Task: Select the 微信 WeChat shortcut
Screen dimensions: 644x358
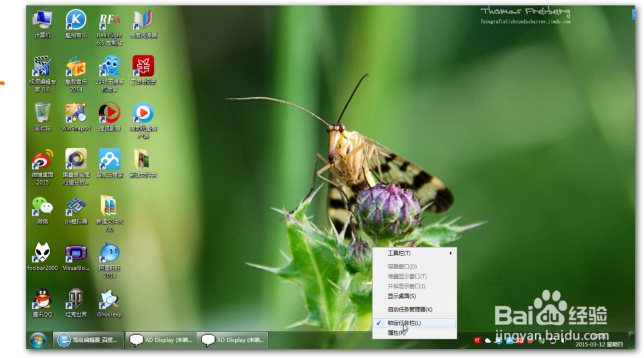Action: click(43, 210)
